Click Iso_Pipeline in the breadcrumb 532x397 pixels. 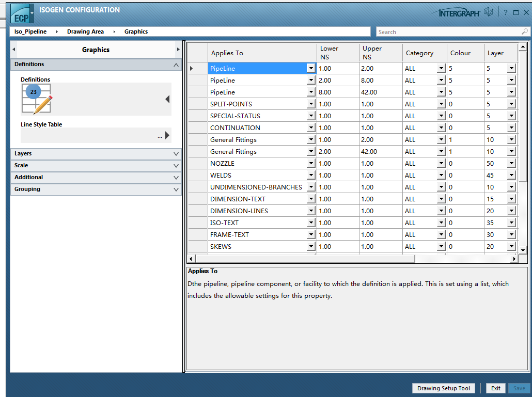(x=30, y=31)
